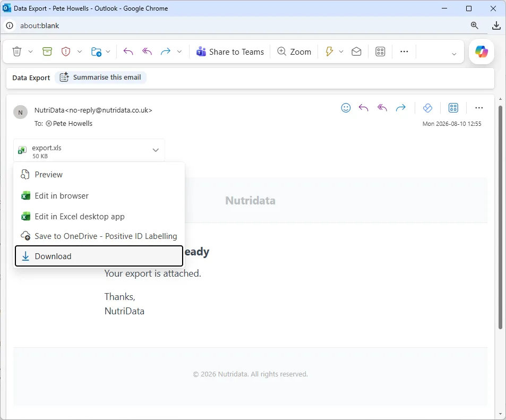This screenshot has width=506, height=420.
Task: Click the blue diamond-shaped icon in message header
Action: click(x=427, y=108)
